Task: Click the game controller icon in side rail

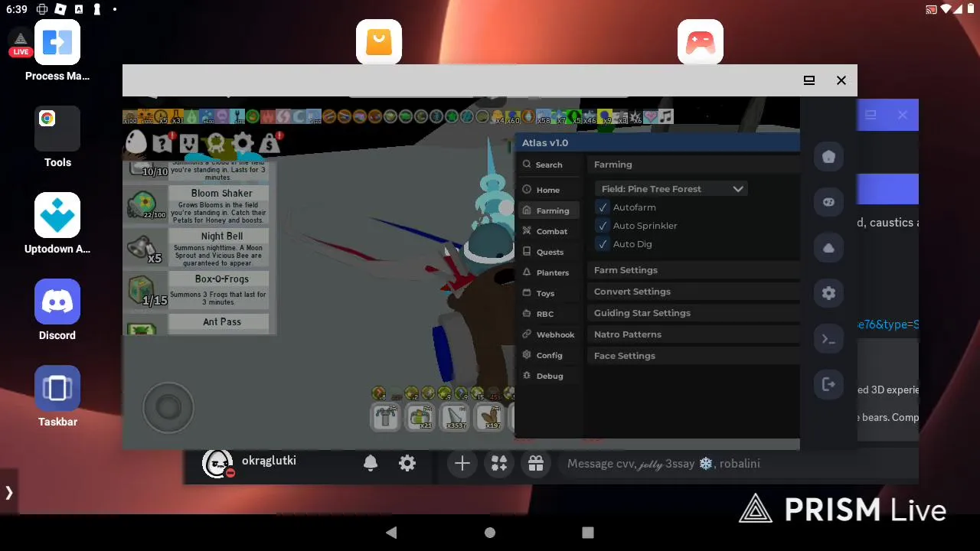Action: click(828, 202)
